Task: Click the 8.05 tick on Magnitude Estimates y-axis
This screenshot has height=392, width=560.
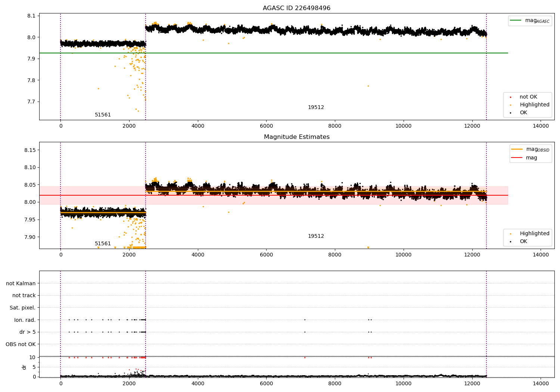Action: (30, 185)
